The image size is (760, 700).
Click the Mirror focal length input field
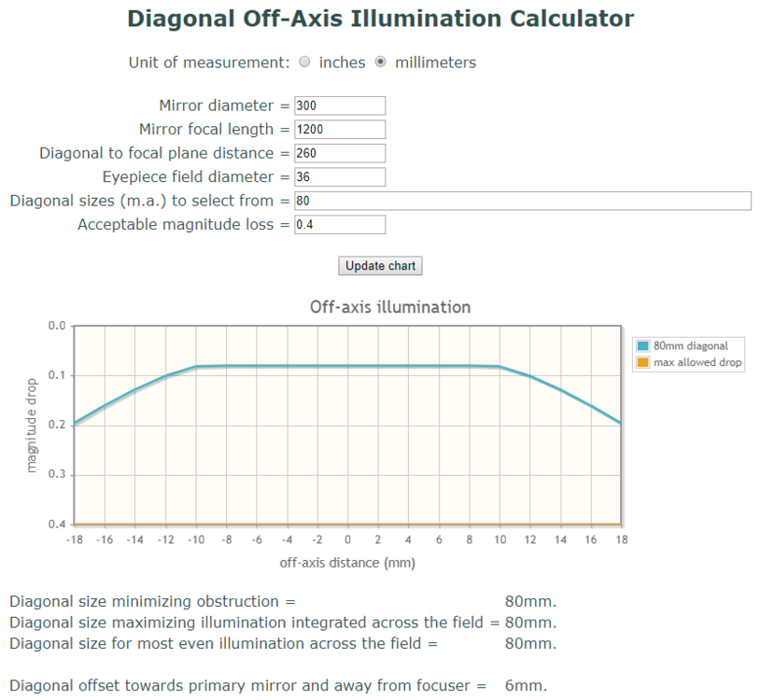click(339, 129)
